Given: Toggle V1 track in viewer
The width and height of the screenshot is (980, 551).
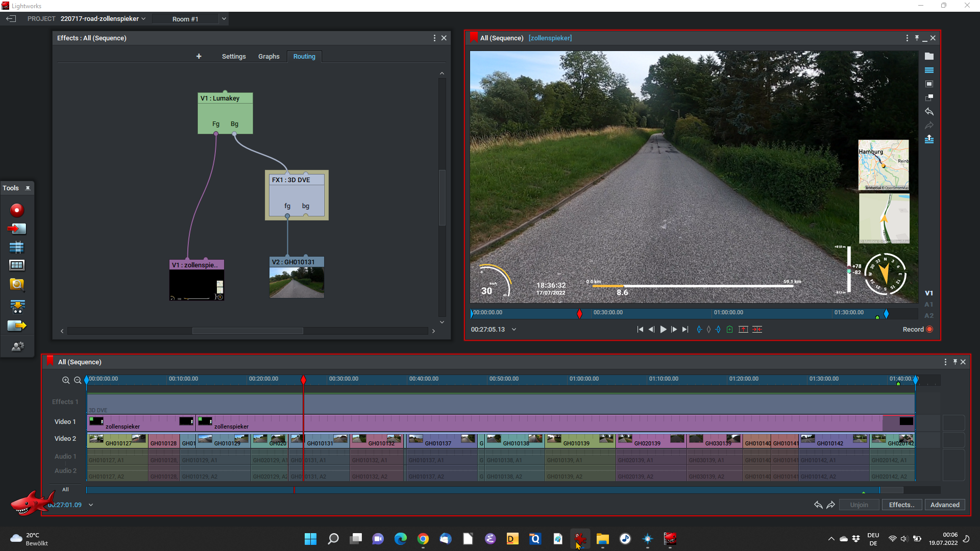Looking at the screenshot, I should pos(929,293).
